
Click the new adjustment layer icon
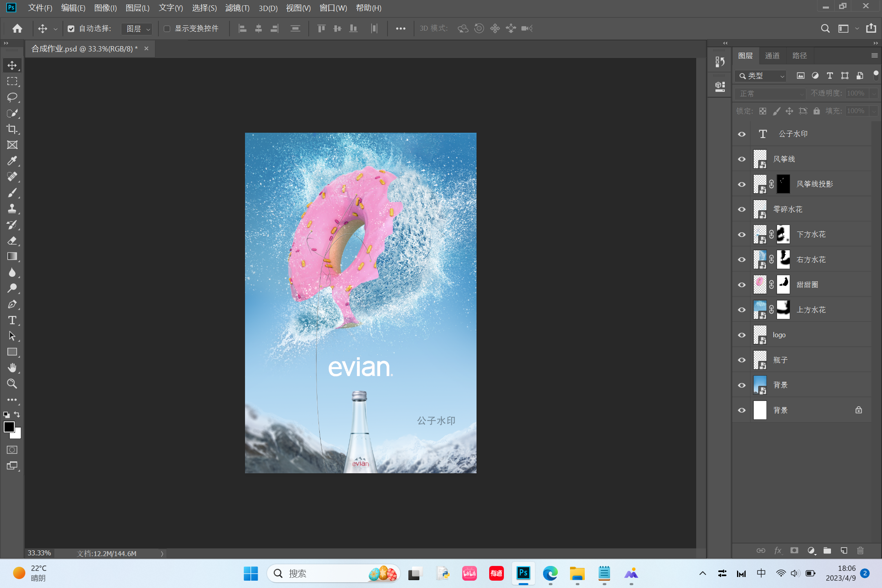(811, 550)
